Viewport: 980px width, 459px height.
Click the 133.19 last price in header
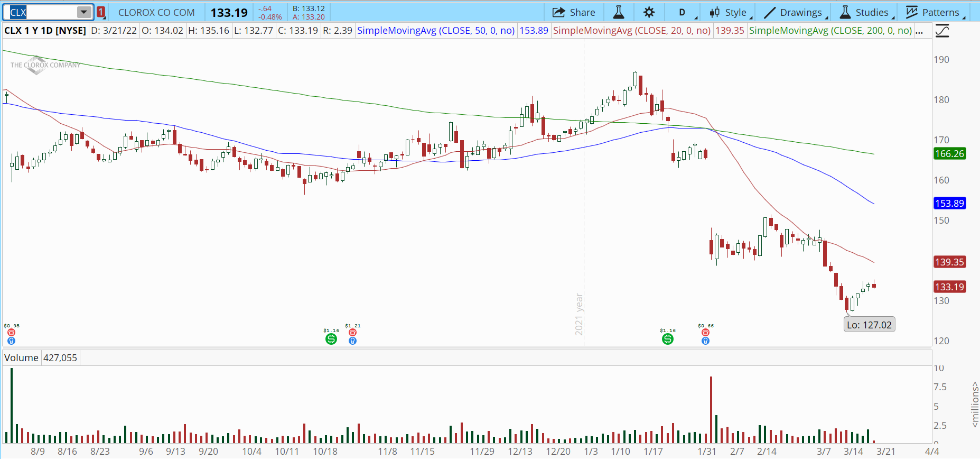coord(229,12)
